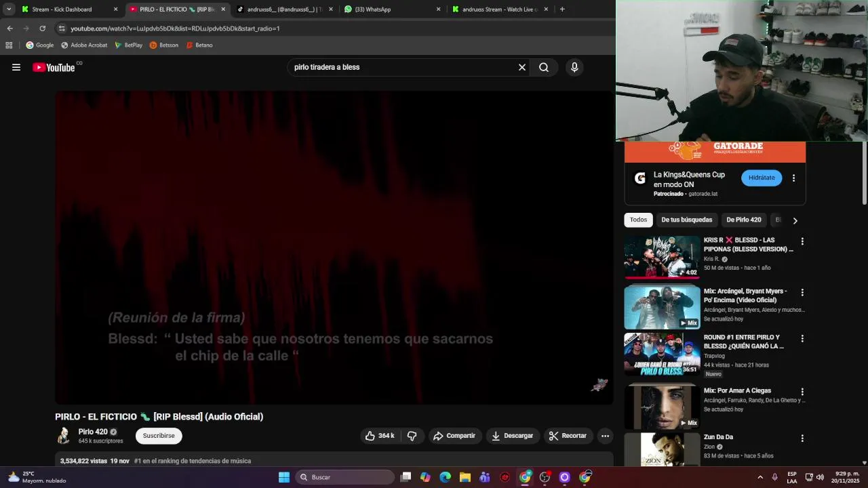This screenshot has width=868, height=488.
Task: Play the KRIS R BLESSD Las Piponas thumbnail
Action: click(x=662, y=257)
